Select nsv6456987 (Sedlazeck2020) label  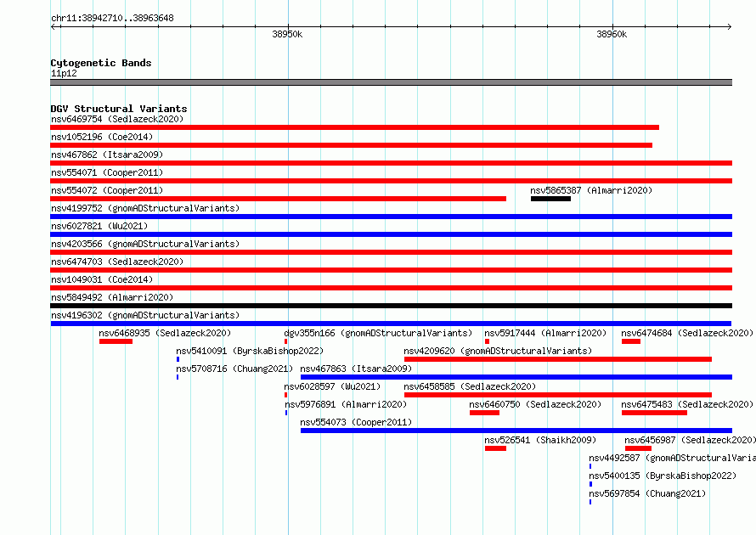[690, 440]
